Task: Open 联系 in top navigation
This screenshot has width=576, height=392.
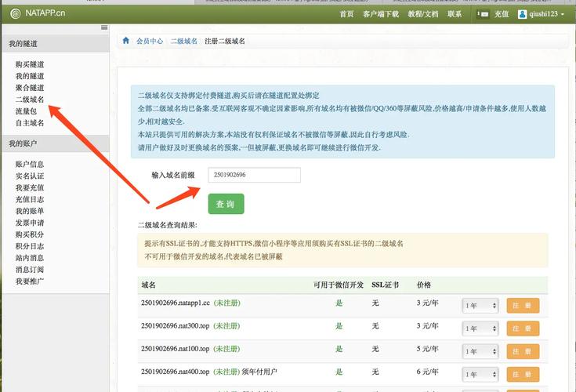Action: pyautogui.click(x=455, y=14)
